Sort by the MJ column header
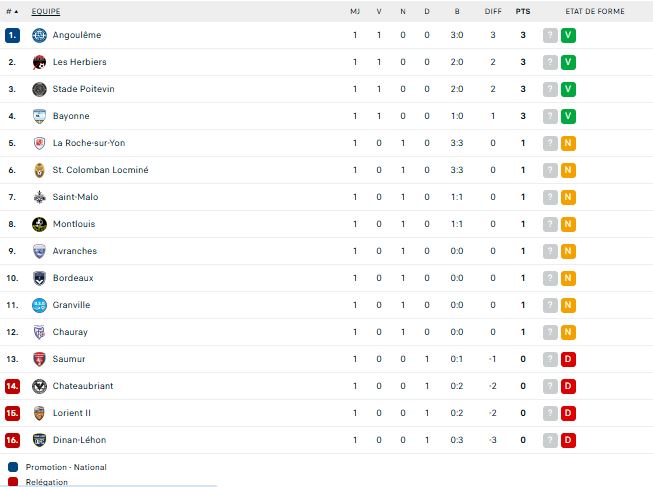Image resolution: width=653 pixels, height=487 pixels. pos(355,12)
